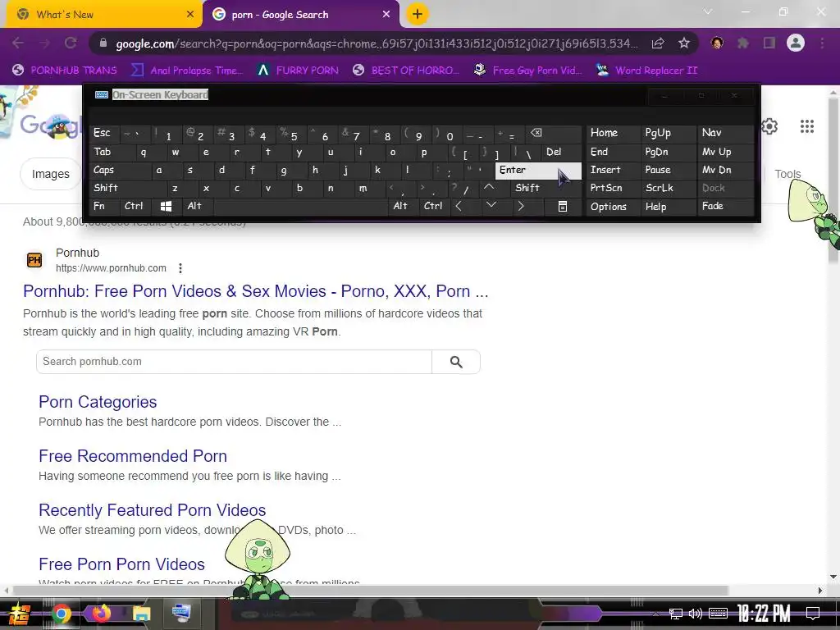The image size is (840, 630).
Task: Toggle the left Ctrl key on the keyboard
Action: pos(136,206)
